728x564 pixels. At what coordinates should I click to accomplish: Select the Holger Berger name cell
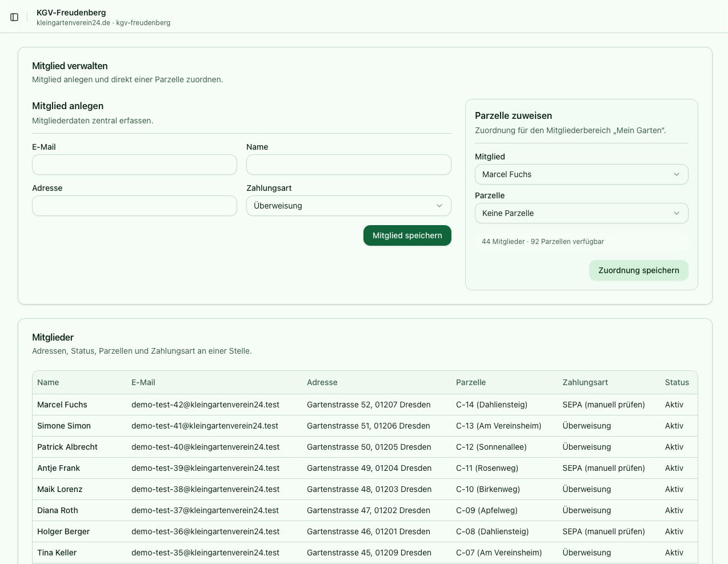(63, 531)
